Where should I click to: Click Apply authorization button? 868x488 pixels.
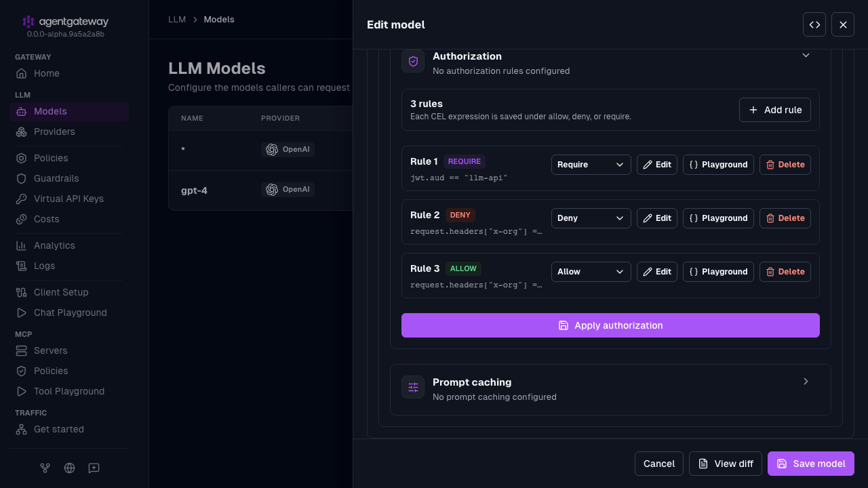(x=610, y=325)
